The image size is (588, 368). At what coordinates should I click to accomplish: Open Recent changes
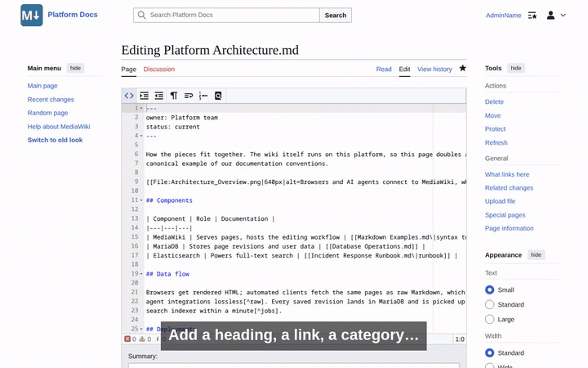point(51,100)
